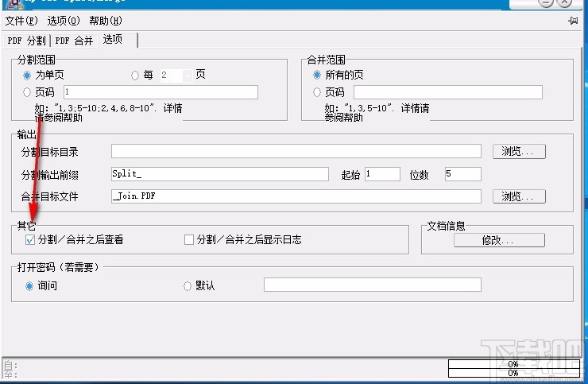Click the 分割目标目录 label
This screenshot has width=588, height=384.
(x=50, y=152)
